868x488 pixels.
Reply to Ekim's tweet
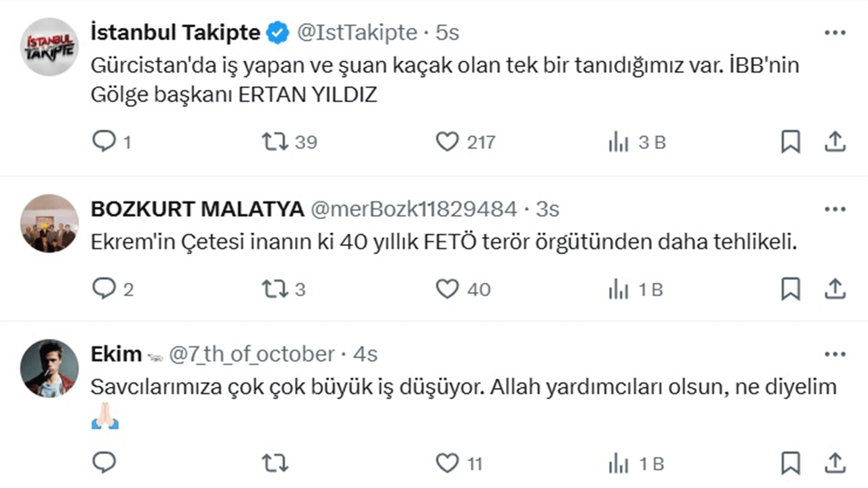pos(104,463)
